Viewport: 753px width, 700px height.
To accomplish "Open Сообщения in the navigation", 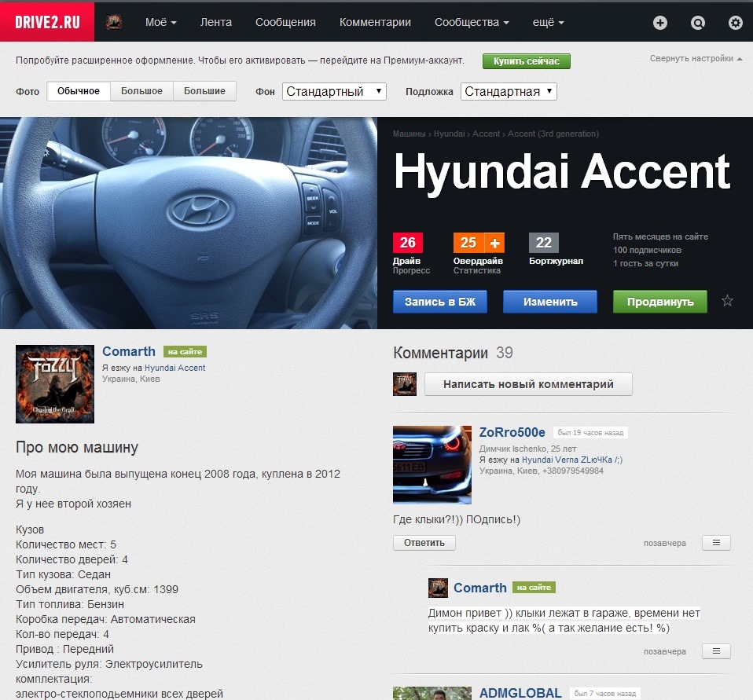I will click(x=285, y=22).
